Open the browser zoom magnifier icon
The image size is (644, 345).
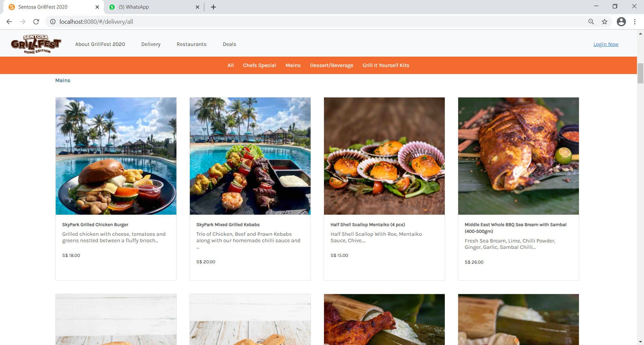coord(591,22)
